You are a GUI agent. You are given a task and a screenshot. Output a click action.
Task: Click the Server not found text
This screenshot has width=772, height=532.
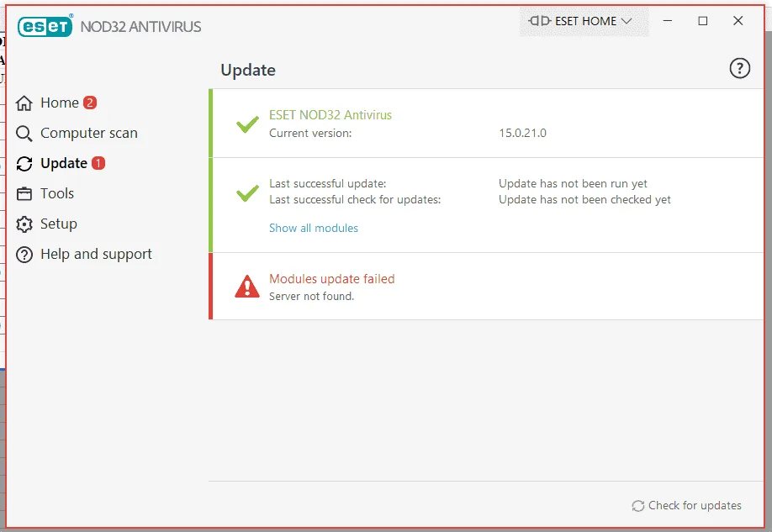pos(311,297)
